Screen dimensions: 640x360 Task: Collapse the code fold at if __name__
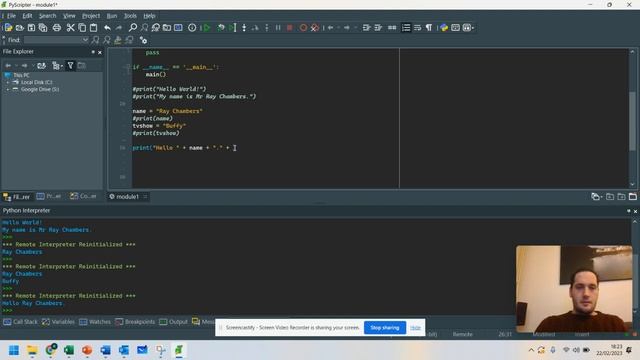coord(128,67)
